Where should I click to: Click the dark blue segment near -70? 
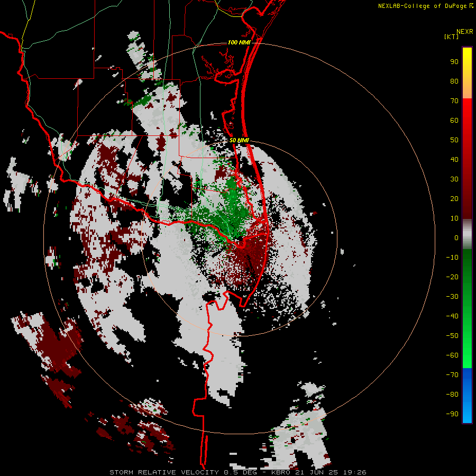point(467,374)
